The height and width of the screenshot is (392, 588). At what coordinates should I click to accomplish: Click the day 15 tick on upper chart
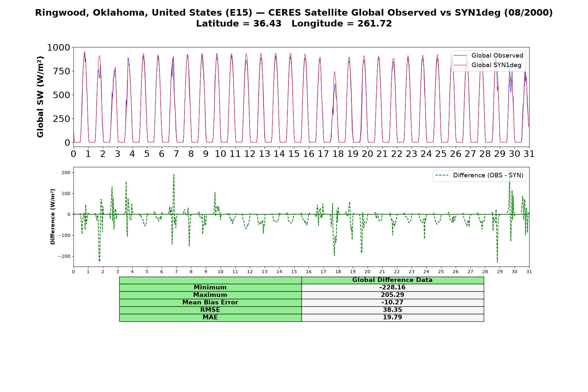[294, 154]
